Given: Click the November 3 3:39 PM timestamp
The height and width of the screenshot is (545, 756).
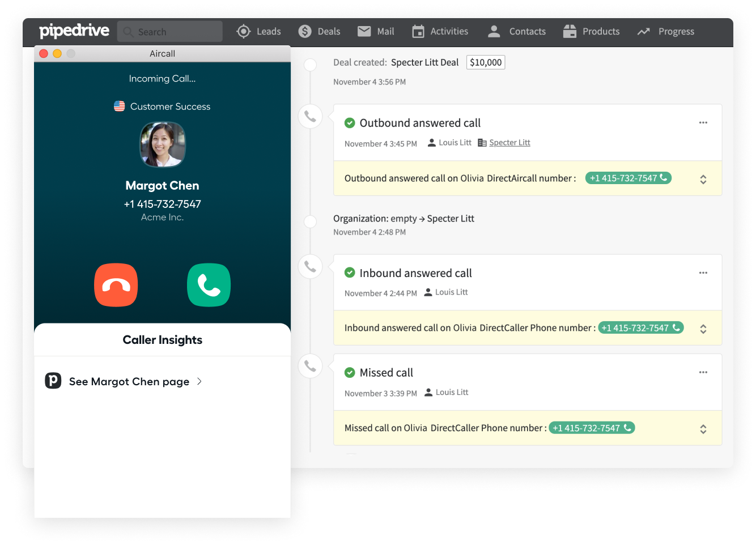Looking at the screenshot, I should point(381,393).
